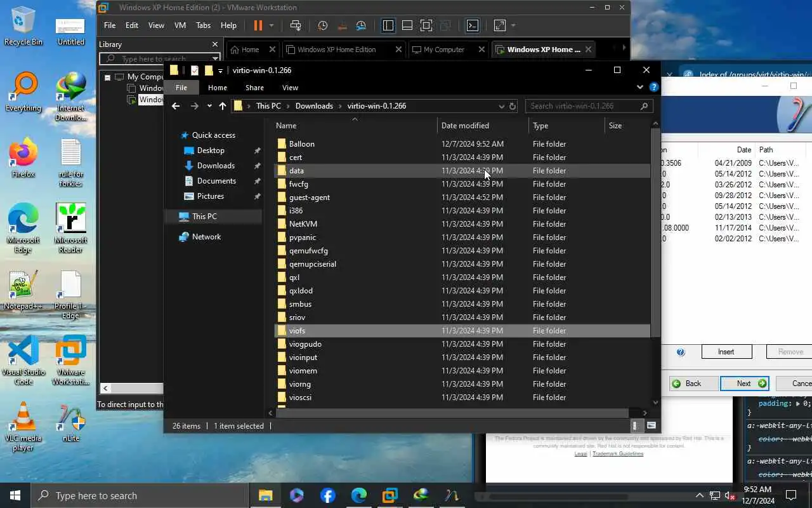Select Network in Explorer navigation pane
The width and height of the screenshot is (812, 508).
coord(206,237)
